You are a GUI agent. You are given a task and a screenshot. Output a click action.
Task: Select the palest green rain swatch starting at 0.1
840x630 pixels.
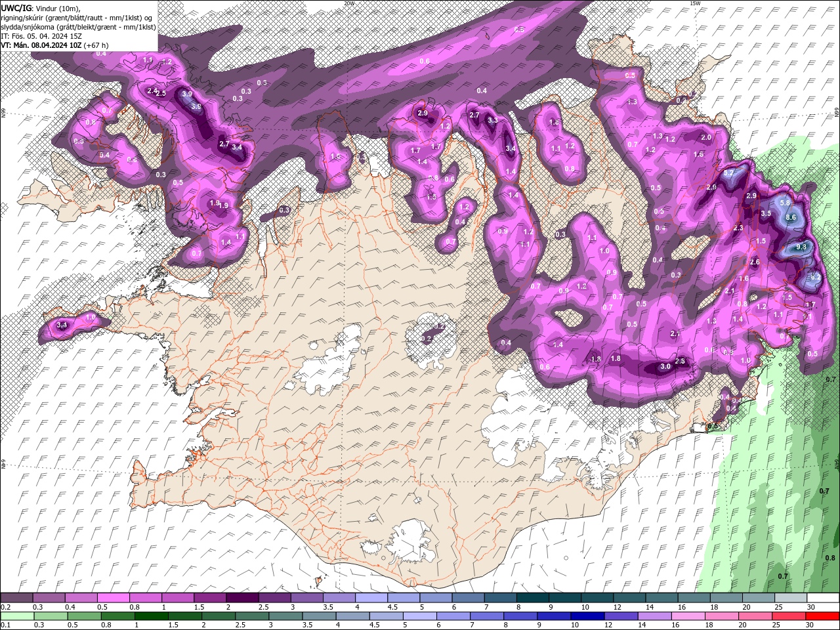coord(17,616)
